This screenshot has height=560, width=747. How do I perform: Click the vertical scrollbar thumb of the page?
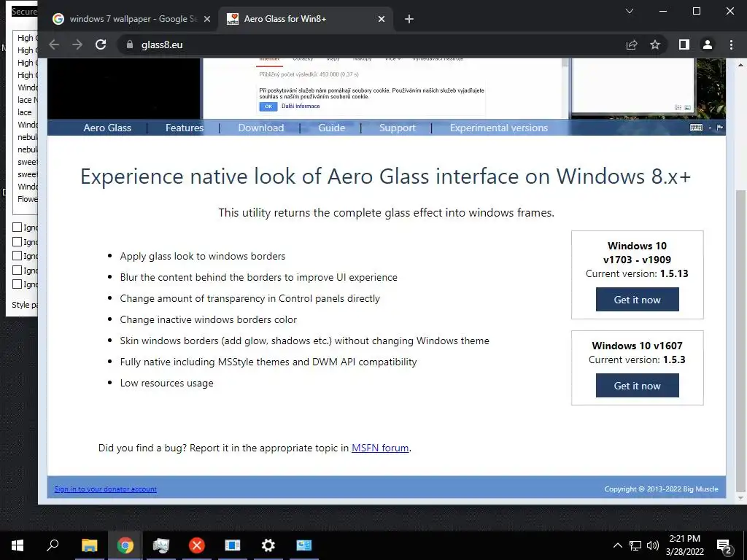740,341
